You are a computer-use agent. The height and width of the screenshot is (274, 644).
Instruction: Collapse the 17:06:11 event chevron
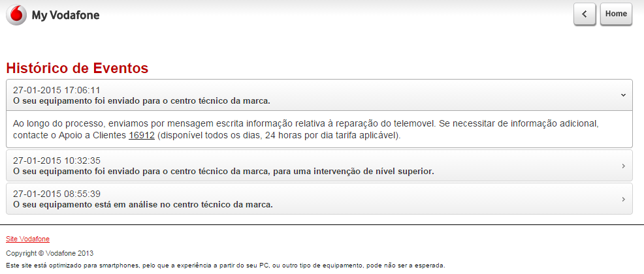click(x=623, y=95)
